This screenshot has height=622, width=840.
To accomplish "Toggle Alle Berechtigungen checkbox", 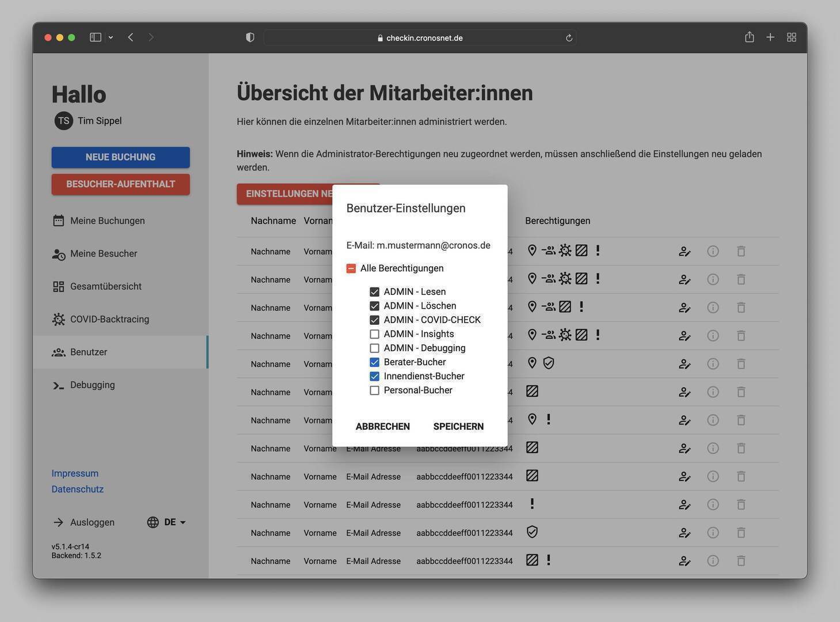I will [351, 268].
